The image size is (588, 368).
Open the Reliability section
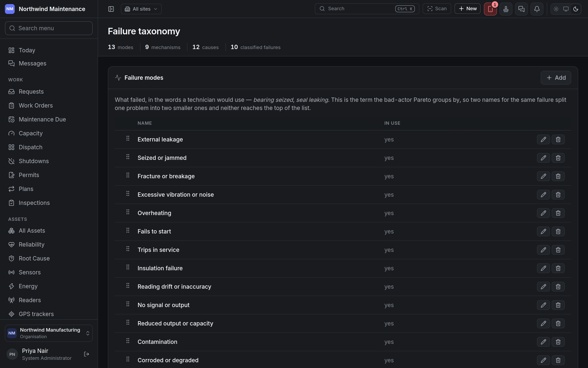pyautogui.click(x=49, y=244)
